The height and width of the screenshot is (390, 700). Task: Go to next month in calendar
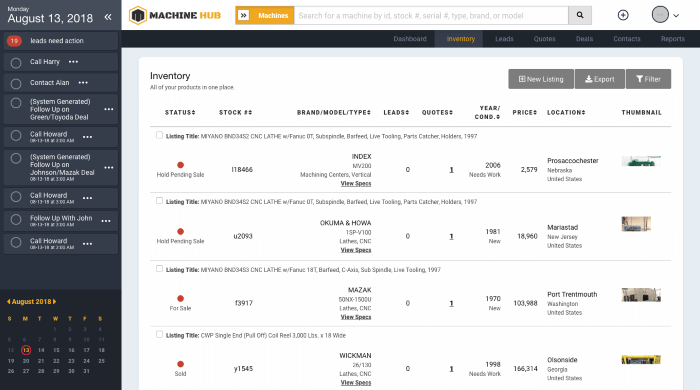pos(54,302)
